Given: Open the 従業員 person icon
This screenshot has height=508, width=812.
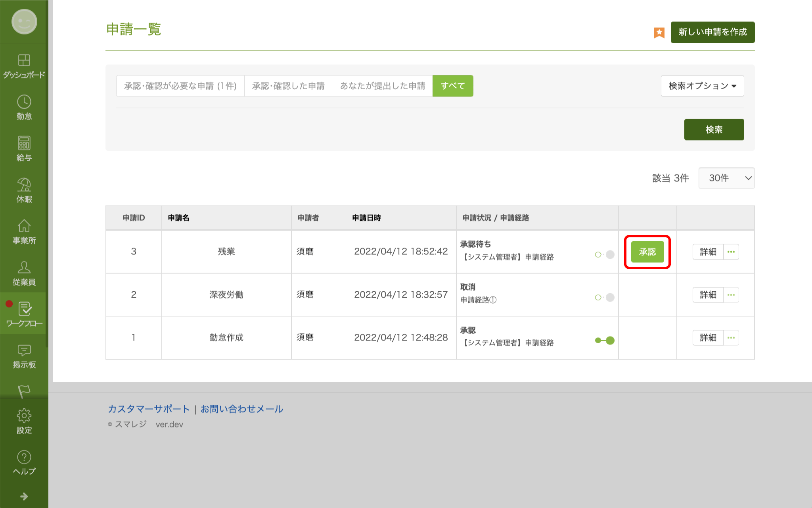Looking at the screenshot, I should (x=24, y=268).
